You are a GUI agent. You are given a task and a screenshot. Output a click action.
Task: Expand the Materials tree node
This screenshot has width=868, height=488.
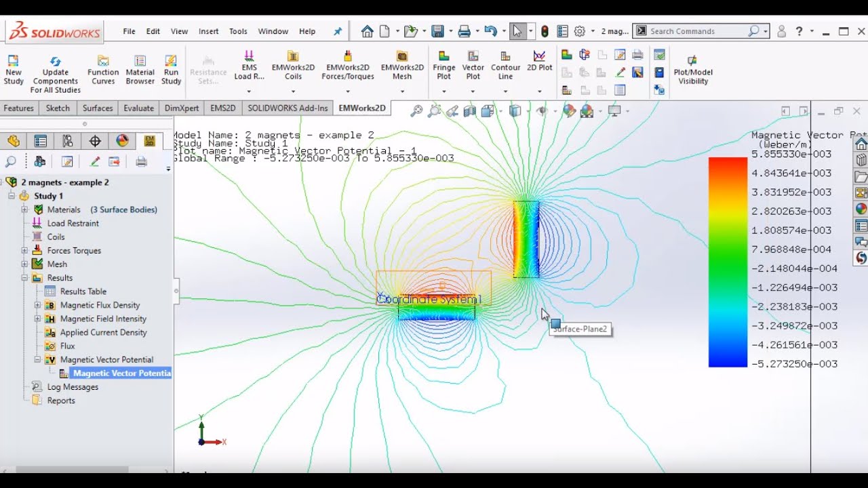pos(24,209)
